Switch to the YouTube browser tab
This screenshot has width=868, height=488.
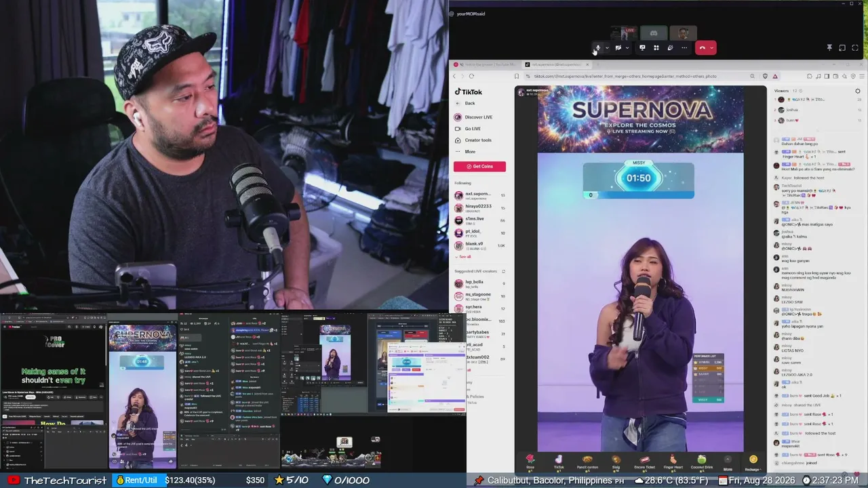pos(486,64)
